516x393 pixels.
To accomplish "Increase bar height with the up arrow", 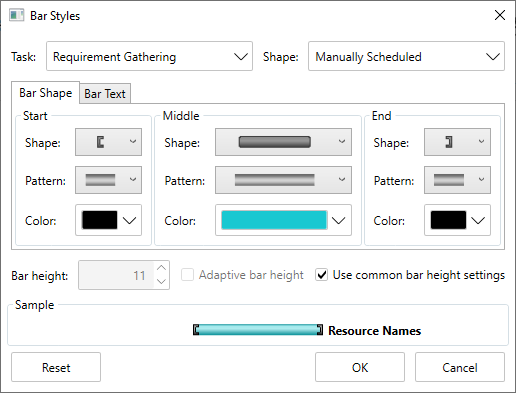I will click(162, 268).
